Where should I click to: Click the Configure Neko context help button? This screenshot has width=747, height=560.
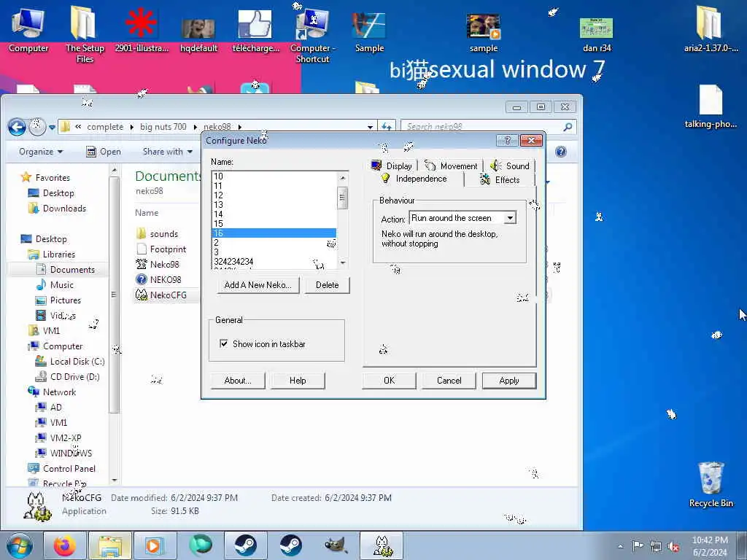click(508, 140)
